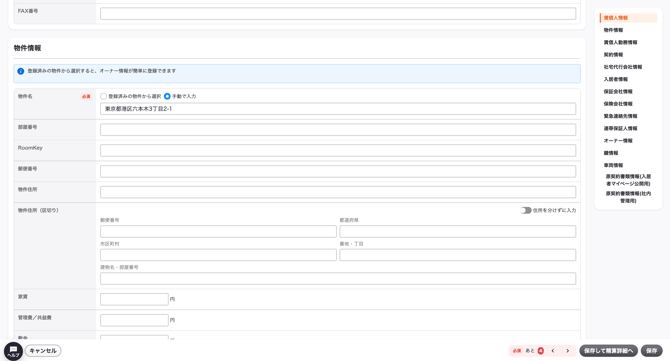Open 保険会社情報 in the side navigation
Screen dimensions: 670x361
point(618,104)
